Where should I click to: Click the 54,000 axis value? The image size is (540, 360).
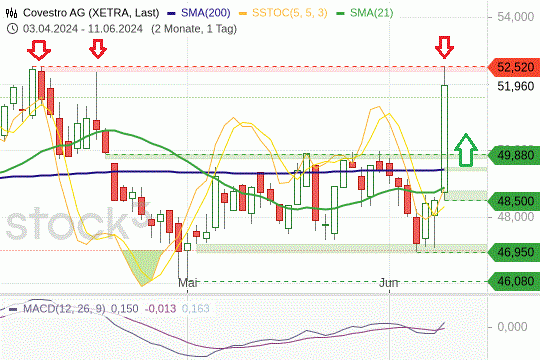[516, 17]
